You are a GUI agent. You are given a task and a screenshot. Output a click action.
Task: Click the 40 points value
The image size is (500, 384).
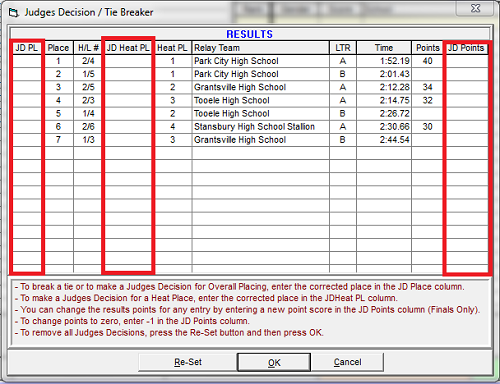coord(427,61)
